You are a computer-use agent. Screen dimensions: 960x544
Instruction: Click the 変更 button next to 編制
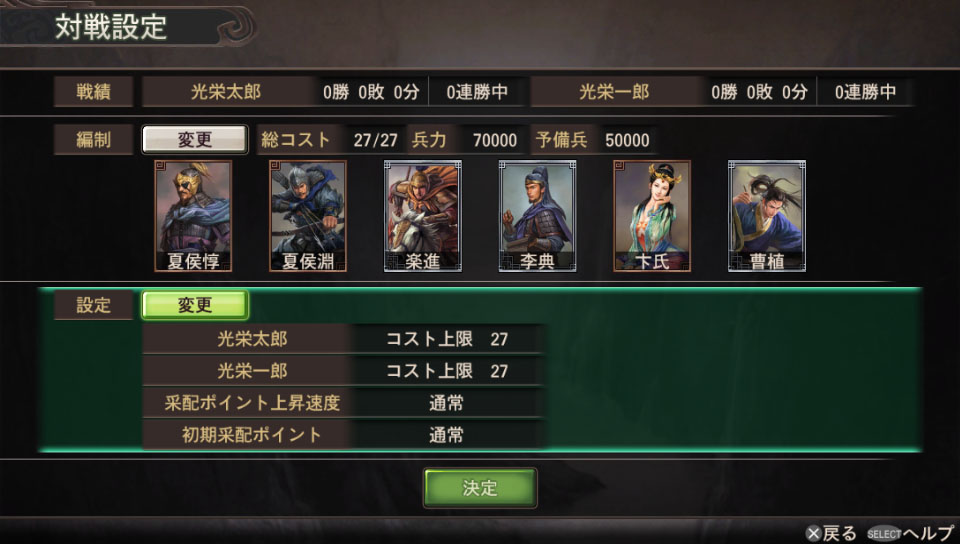point(195,140)
